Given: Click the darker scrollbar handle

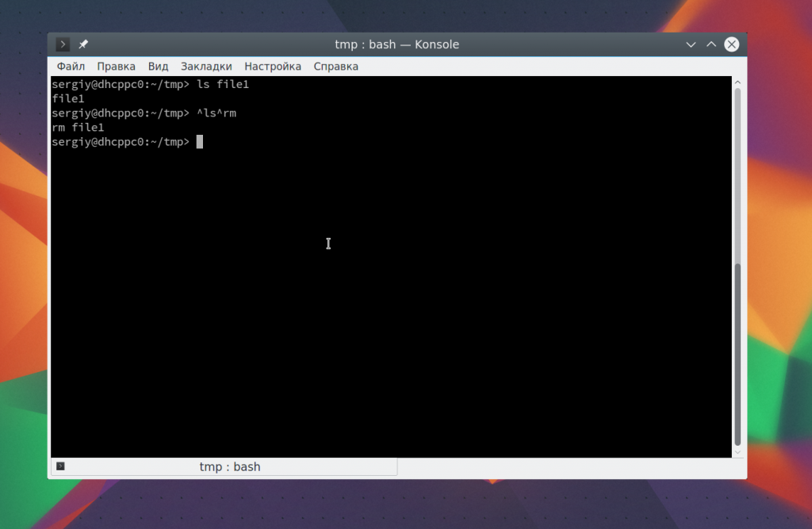Looking at the screenshot, I should tap(738, 353).
